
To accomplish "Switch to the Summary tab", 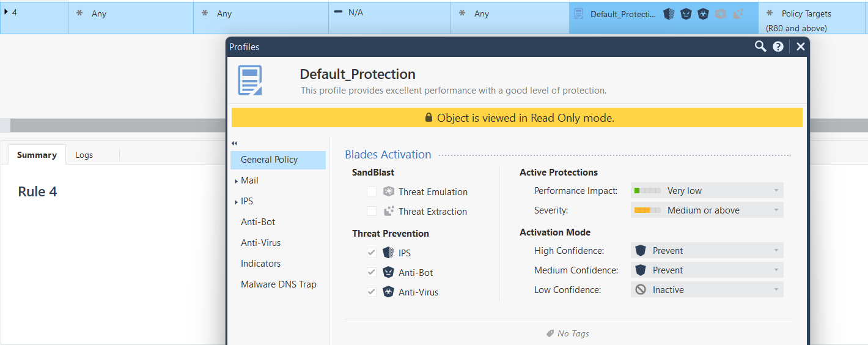I will pos(37,155).
